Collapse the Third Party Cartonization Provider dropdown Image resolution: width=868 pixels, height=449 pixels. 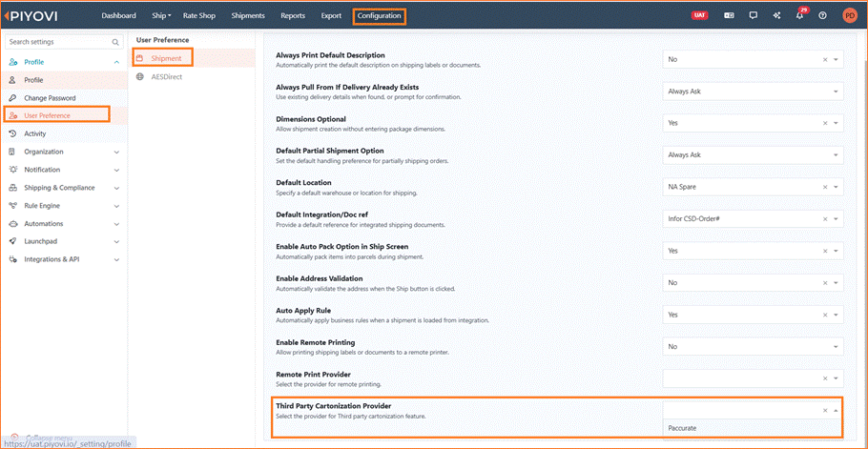click(x=836, y=410)
